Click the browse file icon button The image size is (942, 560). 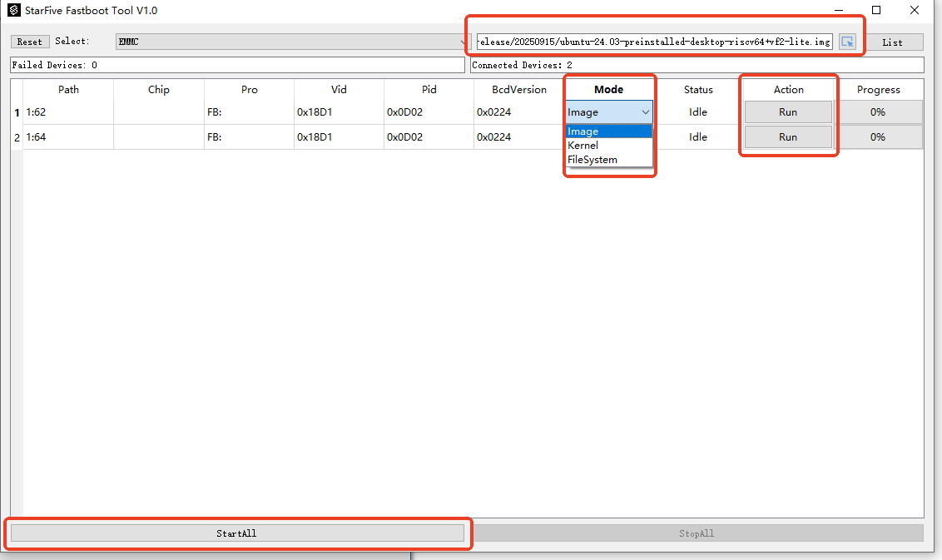[847, 42]
